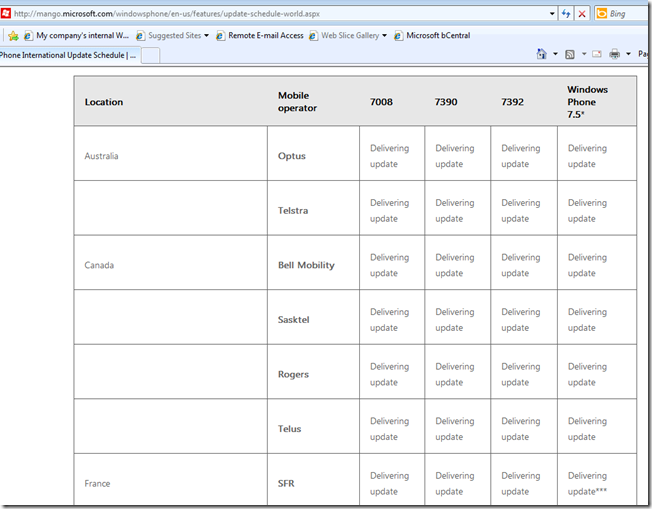
Task: Open the Home button dropdown arrow
Action: [x=553, y=54]
